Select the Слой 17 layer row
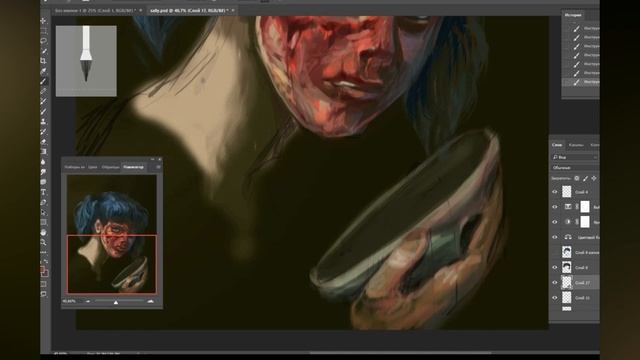Image resolution: width=640 pixels, height=360 pixels. pos(575,282)
